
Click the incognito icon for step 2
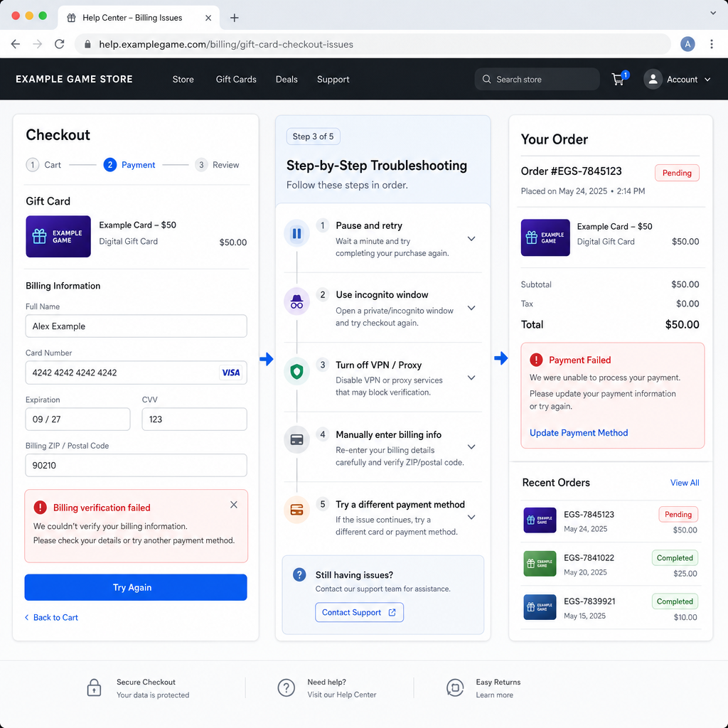(296, 301)
